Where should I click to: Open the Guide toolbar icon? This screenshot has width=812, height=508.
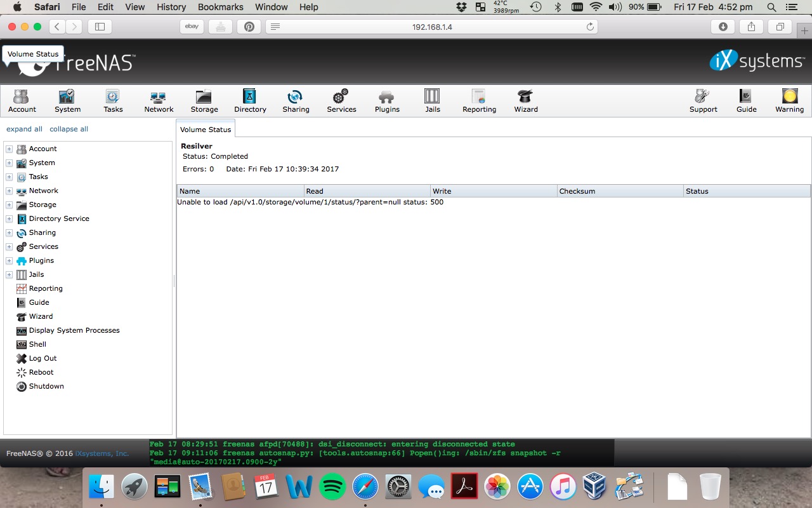pyautogui.click(x=746, y=101)
